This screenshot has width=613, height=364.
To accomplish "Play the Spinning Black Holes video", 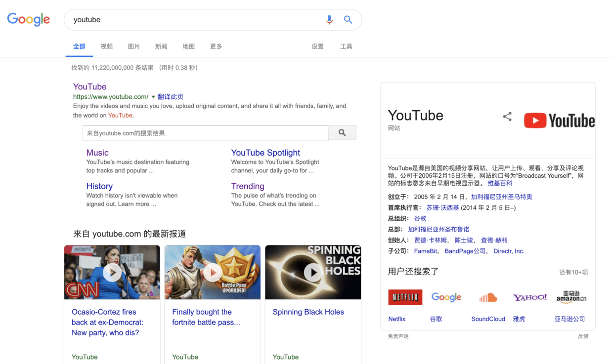I will point(313,272).
